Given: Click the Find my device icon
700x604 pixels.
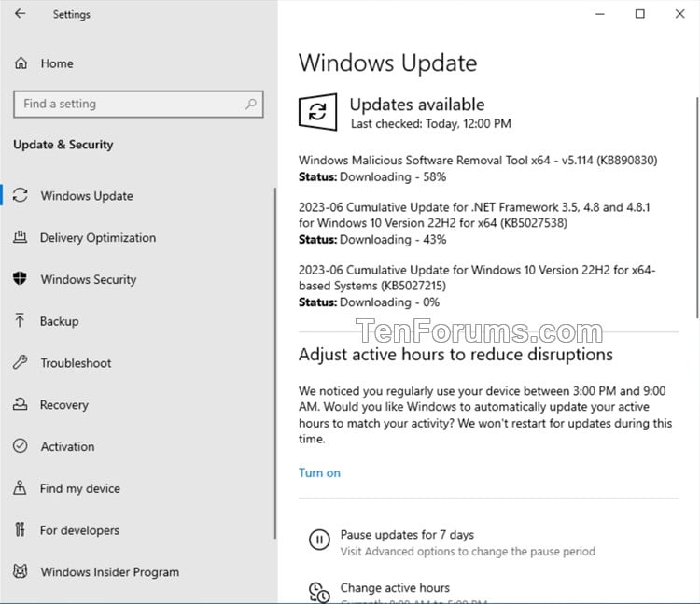Looking at the screenshot, I should tap(20, 487).
